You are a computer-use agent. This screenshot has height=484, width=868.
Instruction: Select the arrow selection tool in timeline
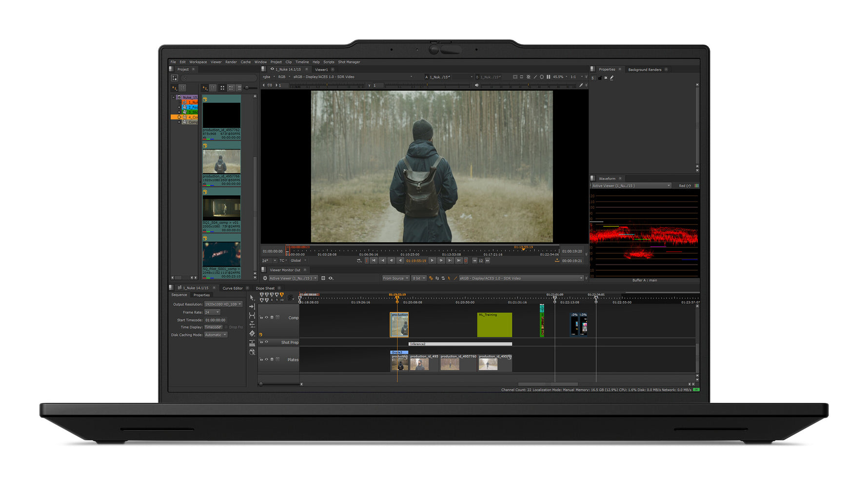click(x=252, y=297)
